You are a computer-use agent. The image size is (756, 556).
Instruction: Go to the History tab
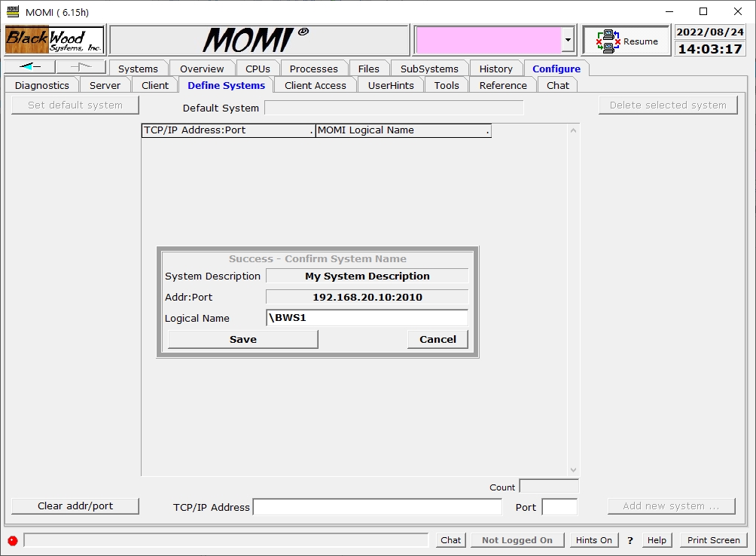click(x=495, y=69)
